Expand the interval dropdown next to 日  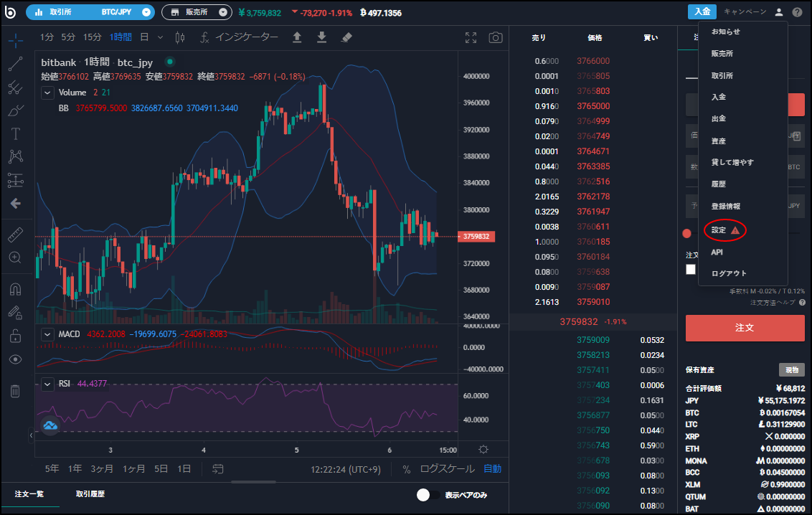tap(160, 37)
